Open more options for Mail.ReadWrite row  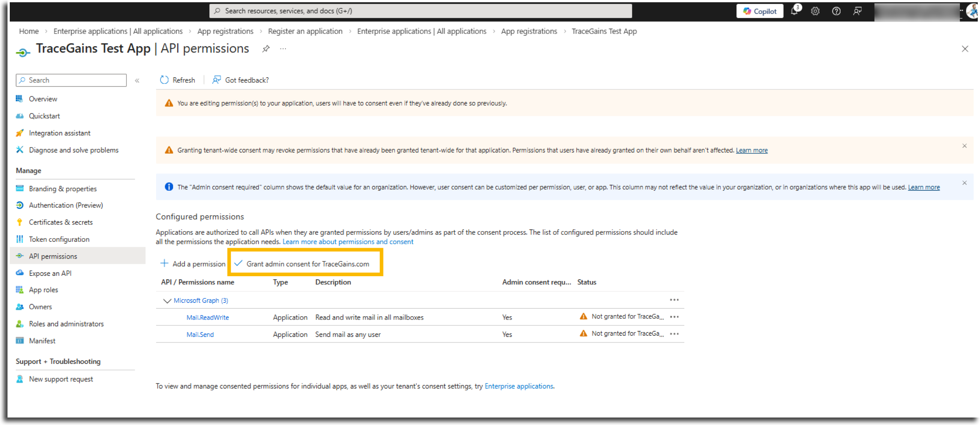[x=674, y=317]
